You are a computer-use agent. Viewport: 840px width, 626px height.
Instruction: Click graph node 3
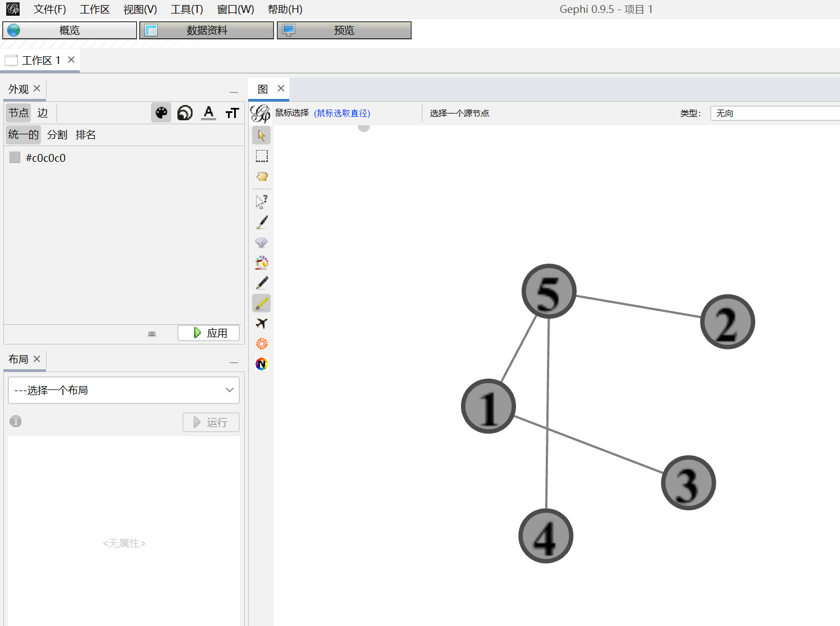(688, 483)
